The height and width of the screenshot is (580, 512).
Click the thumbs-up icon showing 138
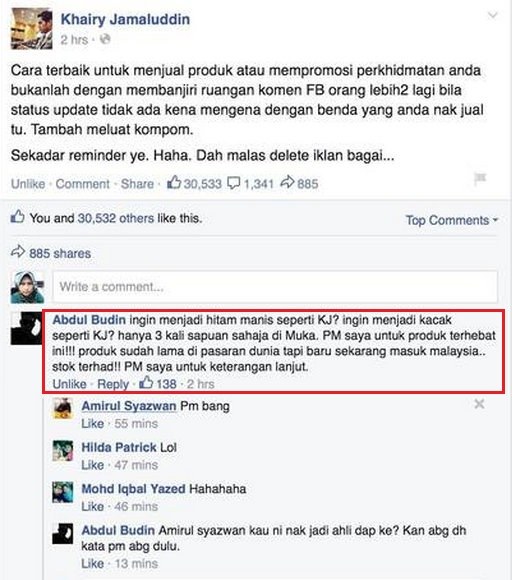pyautogui.click(x=146, y=382)
